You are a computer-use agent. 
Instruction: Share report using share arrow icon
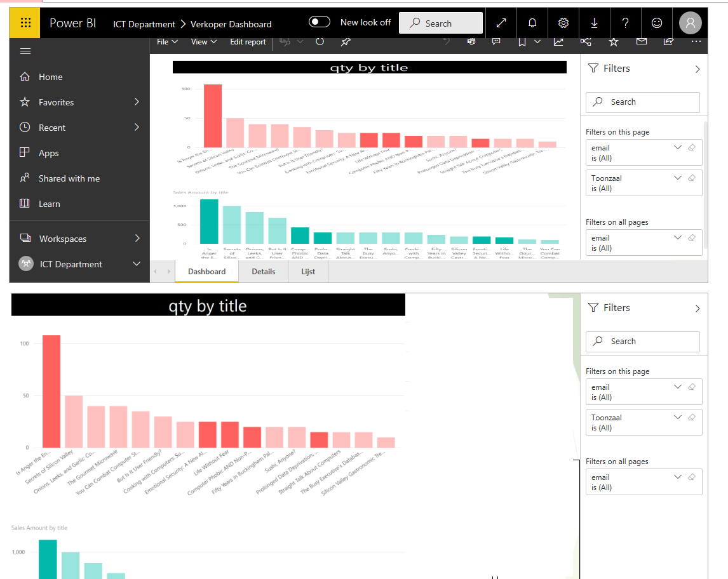(x=668, y=42)
